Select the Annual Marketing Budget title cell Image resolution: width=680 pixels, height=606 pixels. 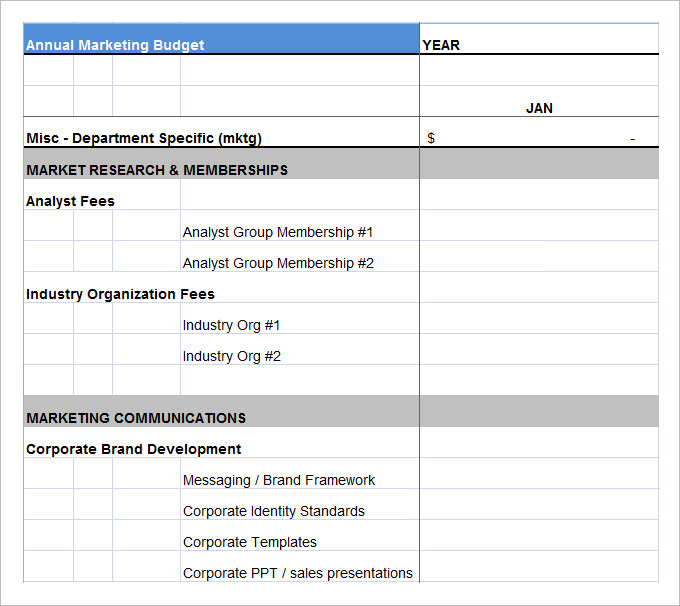pos(115,45)
